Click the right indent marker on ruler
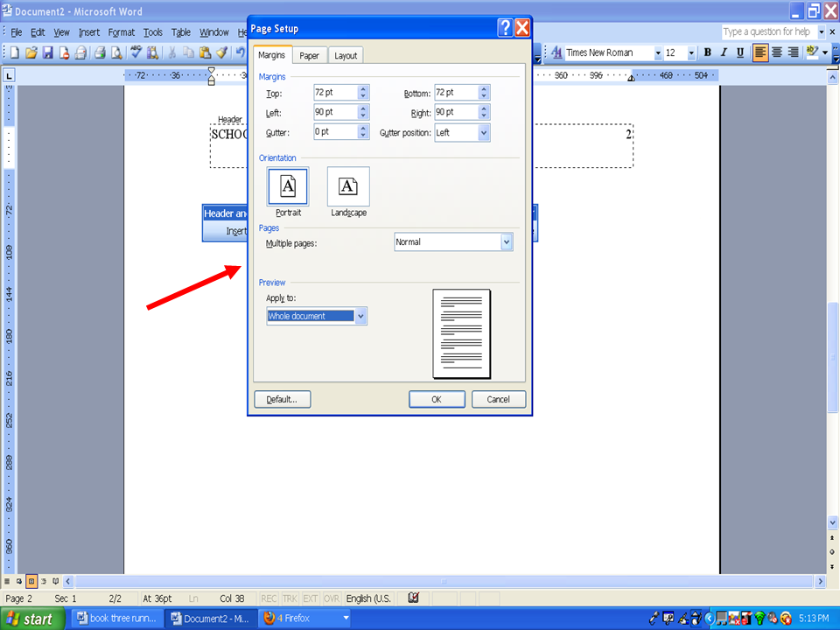This screenshot has height=630, width=840. (x=631, y=79)
